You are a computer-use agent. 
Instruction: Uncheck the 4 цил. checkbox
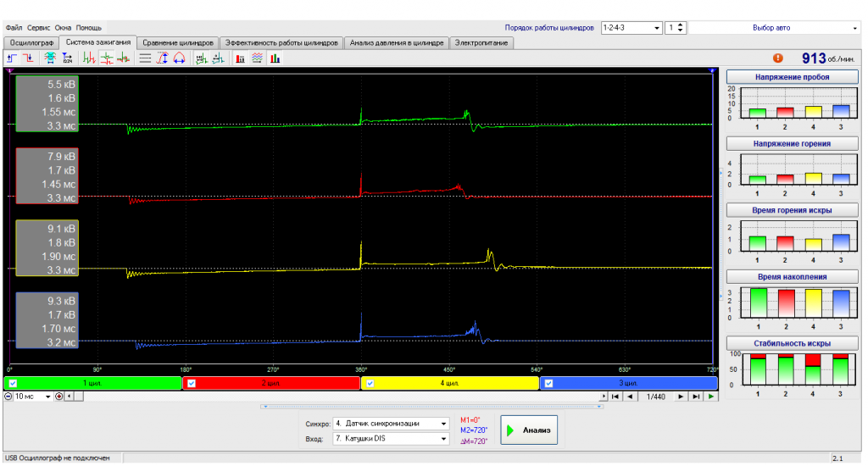click(x=370, y=383)
